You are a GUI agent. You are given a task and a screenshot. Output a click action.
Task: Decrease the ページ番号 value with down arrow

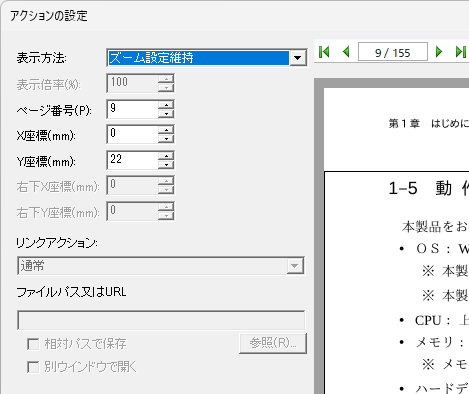tap(166, 113)
